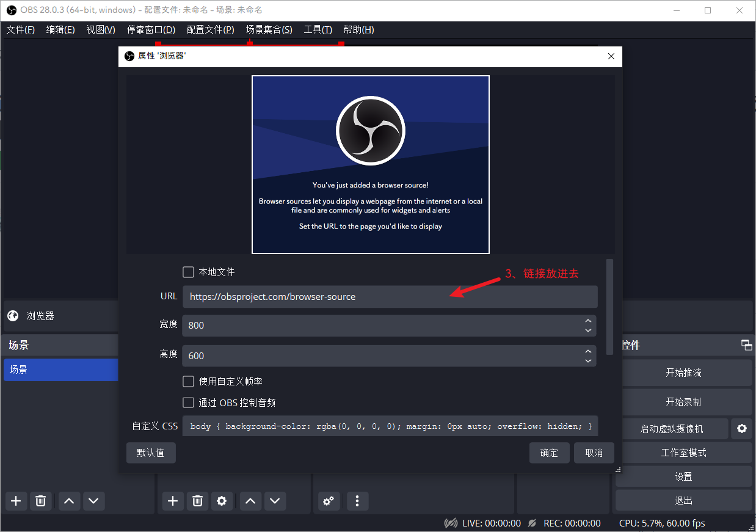The width and height of the screenshot is (756, 532).
Task: Delete selected scene using trash icon
Action: [41, 501]
